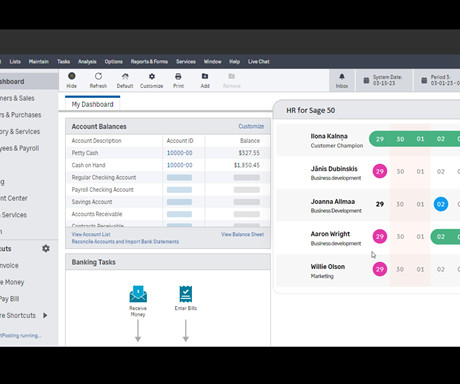Expand More Shortcuts arrow in sidebar
The height and width of the screenshot is (384, 460).
click(x=45, y=315)
